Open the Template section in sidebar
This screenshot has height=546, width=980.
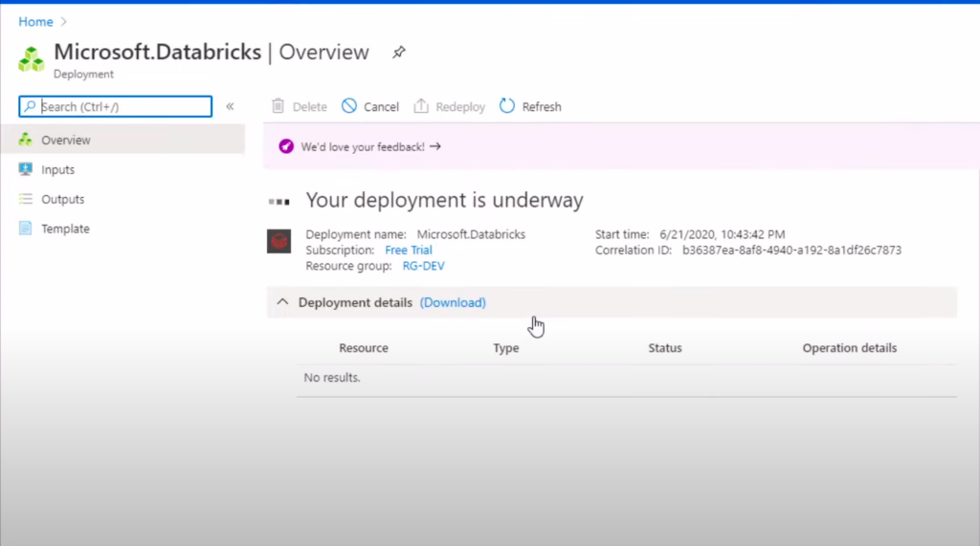click(x=65, y=229)
